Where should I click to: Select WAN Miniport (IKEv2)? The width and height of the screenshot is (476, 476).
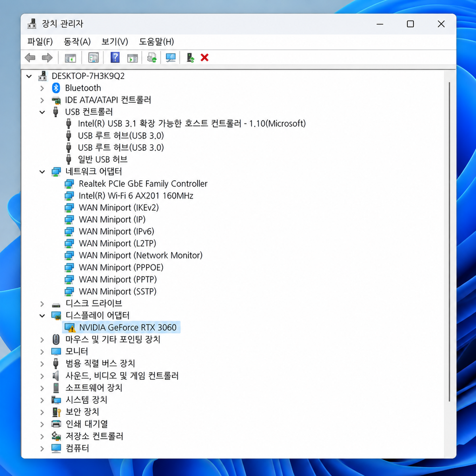(x=119, y=208)
